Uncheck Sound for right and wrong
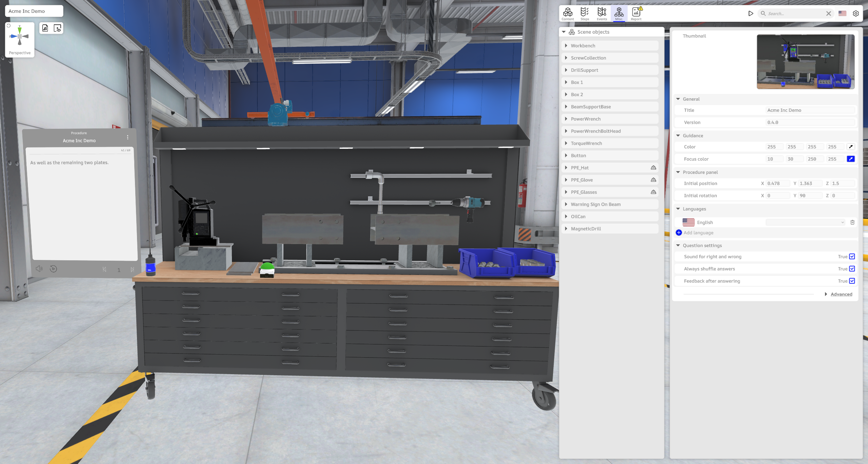Viewport: 868px width, 464px height. click(x=852, y=257)
